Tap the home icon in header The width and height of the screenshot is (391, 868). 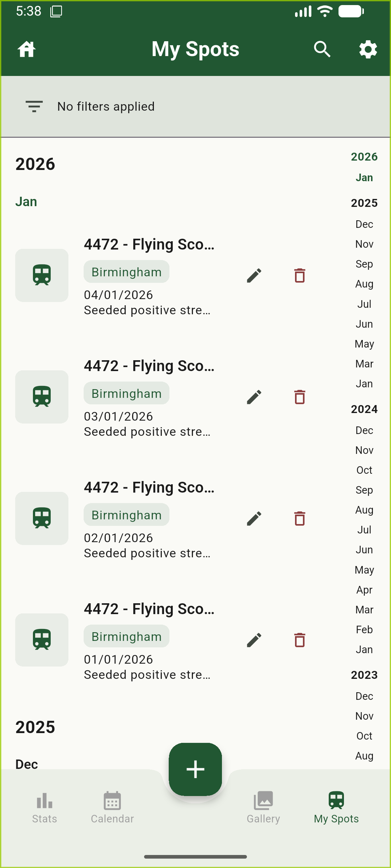coord(27,49)
